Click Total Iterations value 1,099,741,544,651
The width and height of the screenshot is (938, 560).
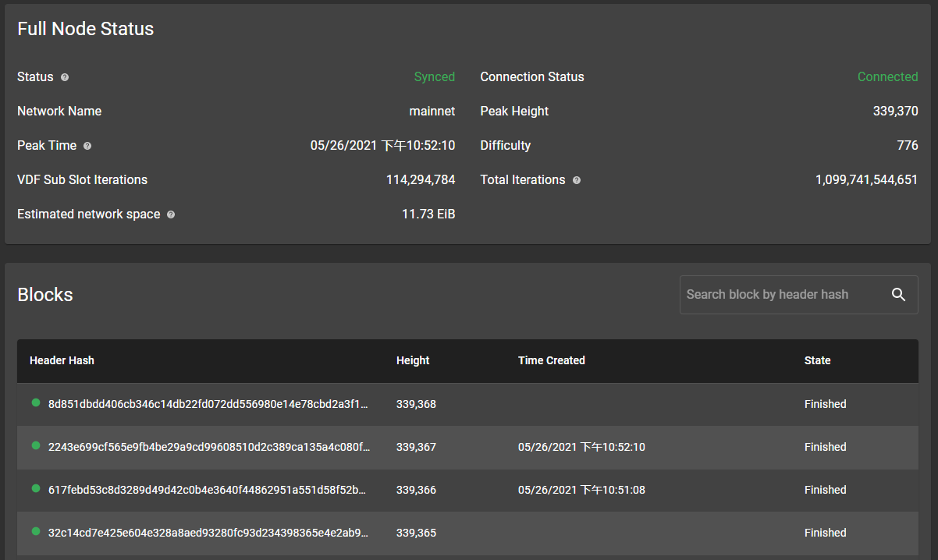coord(866,180)
